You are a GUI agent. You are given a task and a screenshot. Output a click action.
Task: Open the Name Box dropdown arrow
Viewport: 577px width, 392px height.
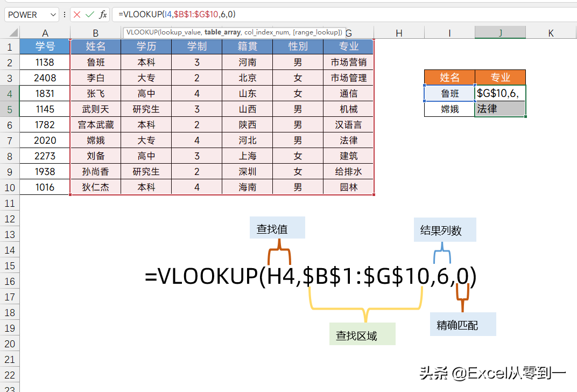[53, 15]
